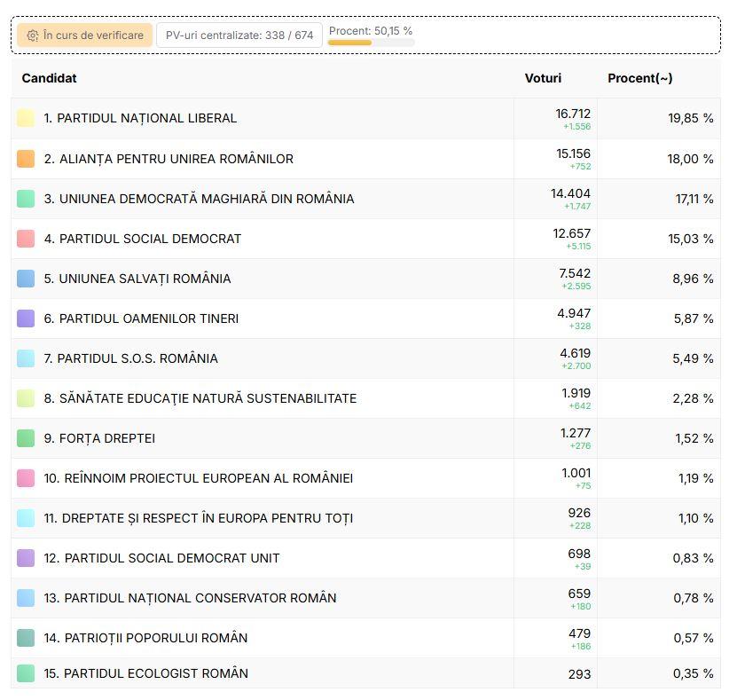737x700 pixels.
Task: Select the Forța Dreptei candidate row
Action: pyautogui.click(x=365, y=438)
